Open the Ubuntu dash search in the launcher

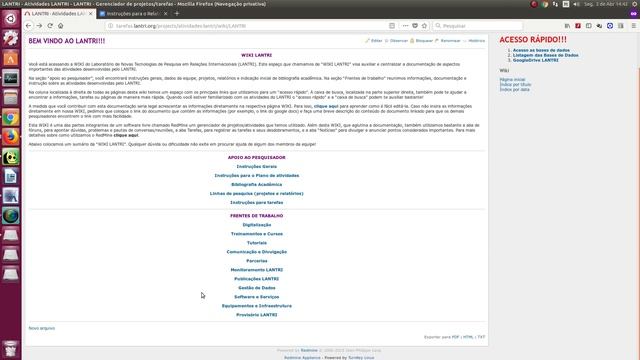[x=11, y=19]
